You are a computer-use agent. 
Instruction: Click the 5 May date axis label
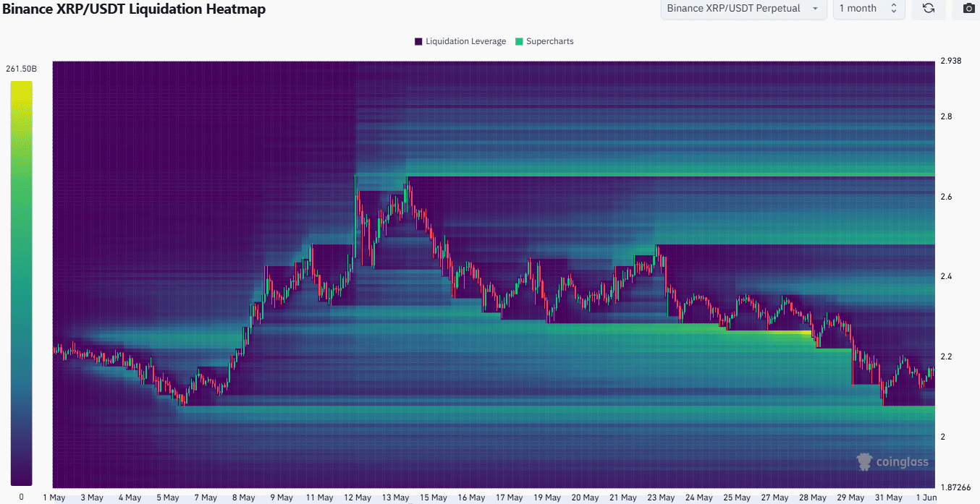(167, 497)
